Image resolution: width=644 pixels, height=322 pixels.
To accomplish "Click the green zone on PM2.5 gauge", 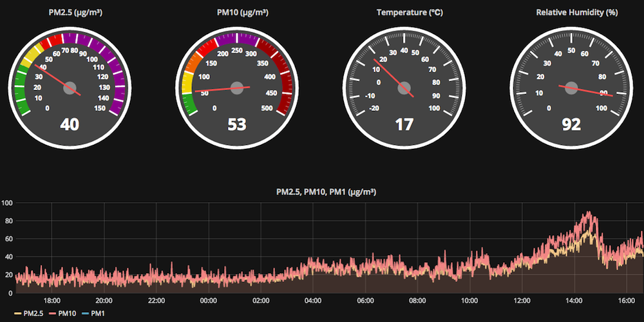I will pyautogui.click(x=19, y=93).
